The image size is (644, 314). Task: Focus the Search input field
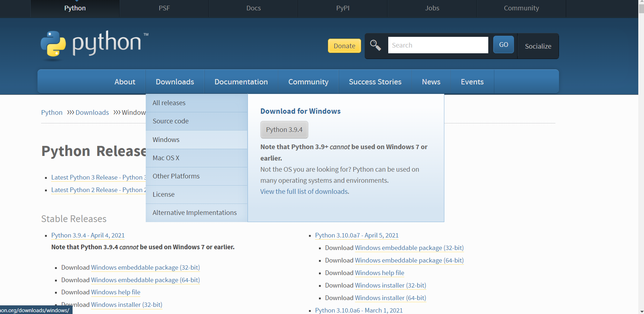(438, 45)
